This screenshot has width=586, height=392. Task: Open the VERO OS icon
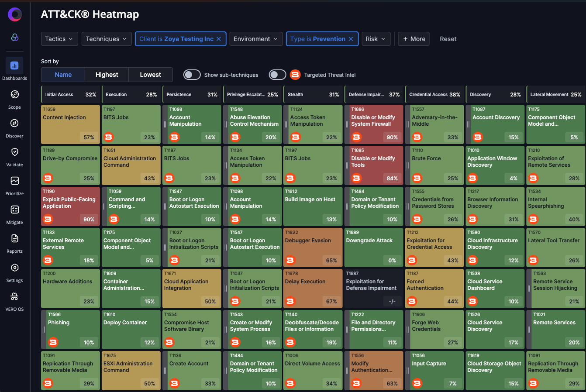pyautogui.click(x=14, y=297)
